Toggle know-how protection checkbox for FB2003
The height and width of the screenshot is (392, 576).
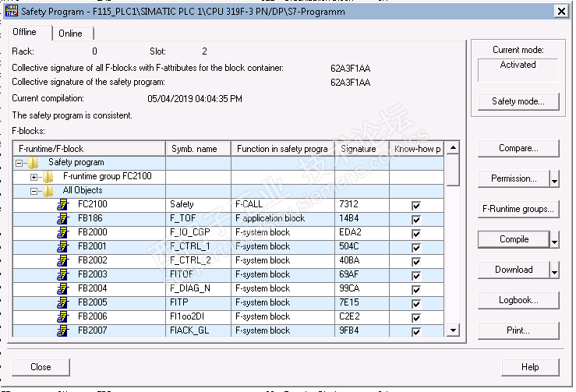point(416,276)
